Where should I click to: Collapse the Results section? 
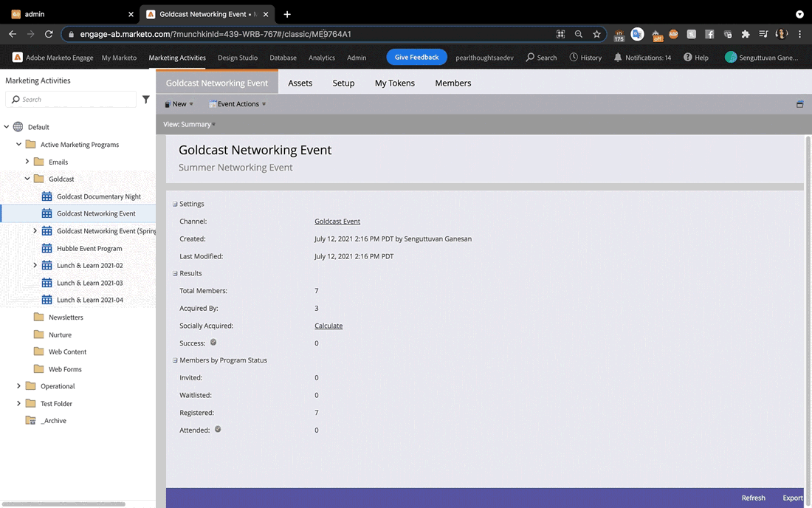pos(175,273)
